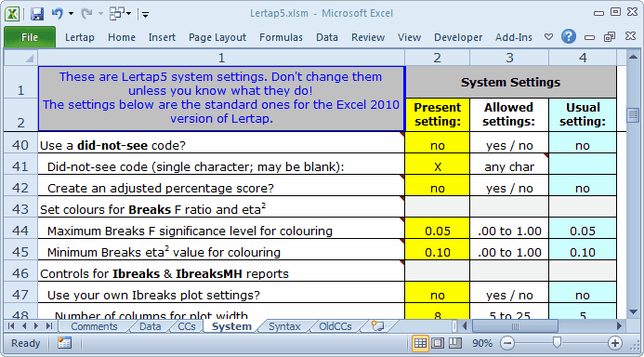Go to previous sheet tab arrow

[24, 326]
